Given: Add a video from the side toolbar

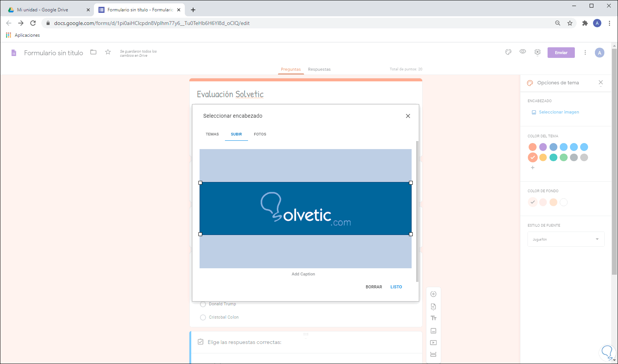Looking at the screenshot, I should click(x=434, y=343).
